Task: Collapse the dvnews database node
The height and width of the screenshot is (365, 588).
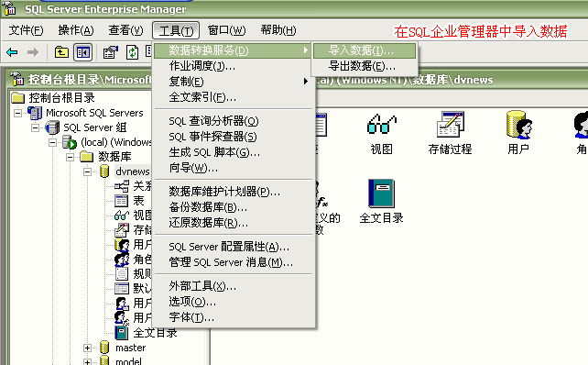Action: click(87, 172)
